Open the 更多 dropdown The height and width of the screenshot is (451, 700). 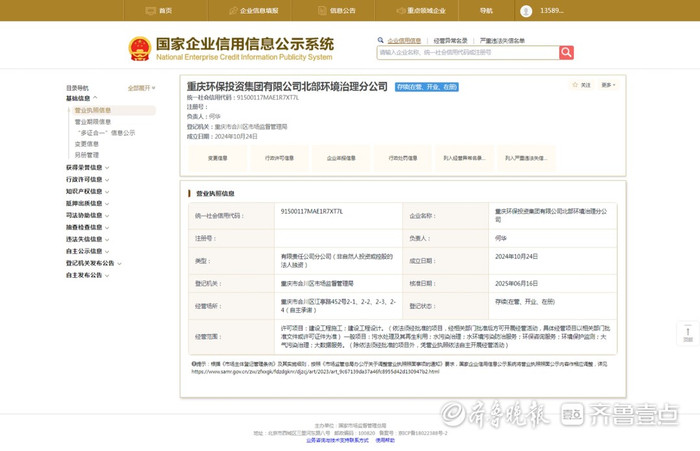(x=608, y=85)
